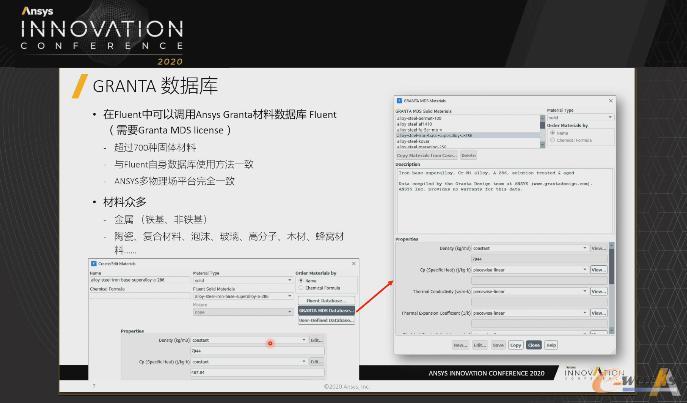Click the Fluent Database button
Image resolution: width=687 pixels, height=403 pixels.
click(326, 301)
